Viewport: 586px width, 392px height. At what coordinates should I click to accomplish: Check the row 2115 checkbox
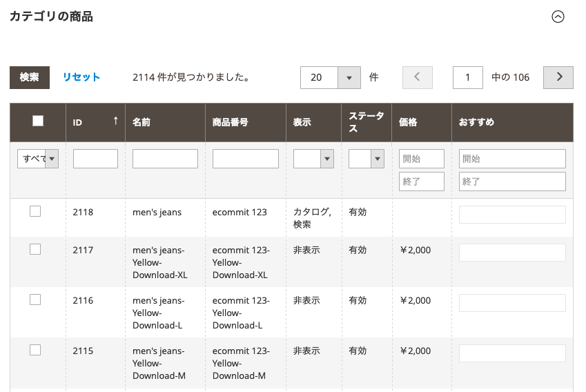pos(35,350)
